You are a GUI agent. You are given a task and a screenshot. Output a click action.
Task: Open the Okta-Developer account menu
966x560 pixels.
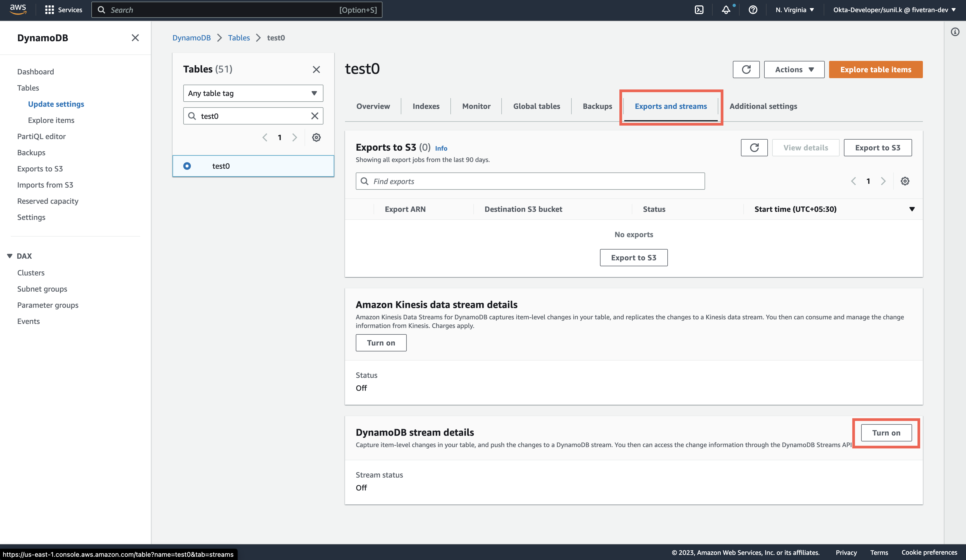point(894,10)
